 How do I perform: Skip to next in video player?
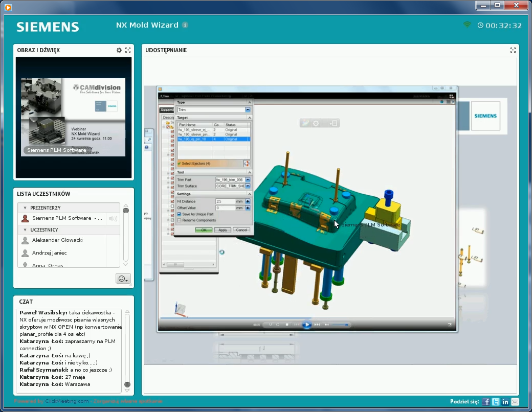[317, 325]
